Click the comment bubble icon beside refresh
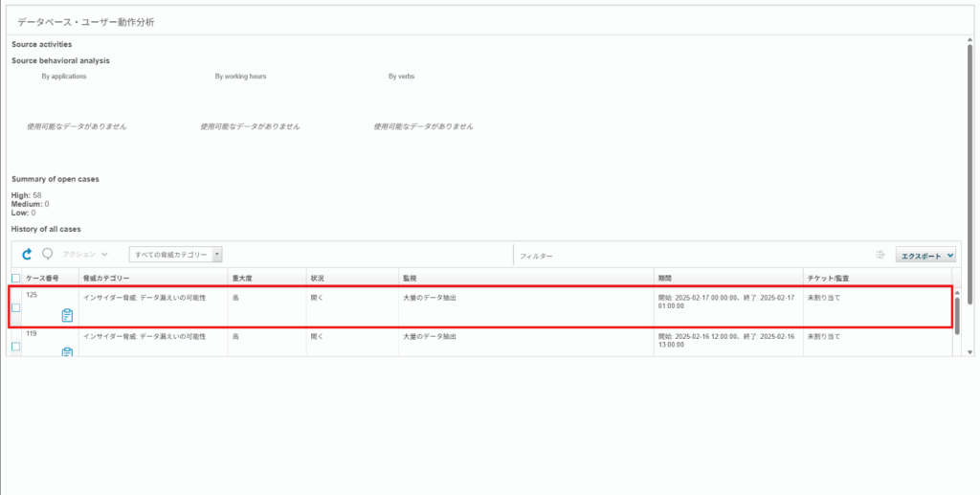This screenshot has height=495, width=980. click(x=48, y=254)
